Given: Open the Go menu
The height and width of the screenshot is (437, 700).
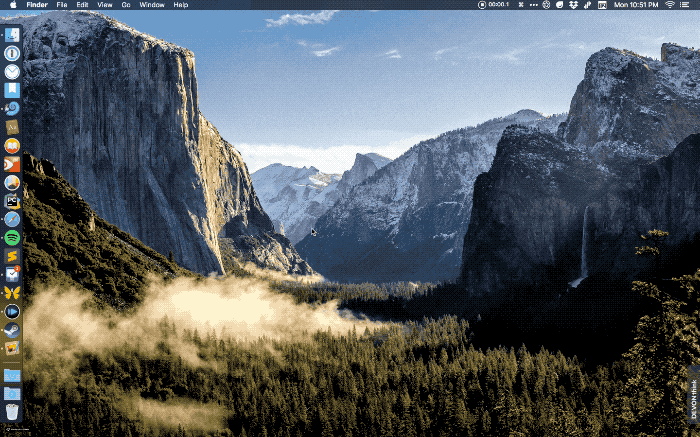Looking at the screenshot, I should 126,5.
